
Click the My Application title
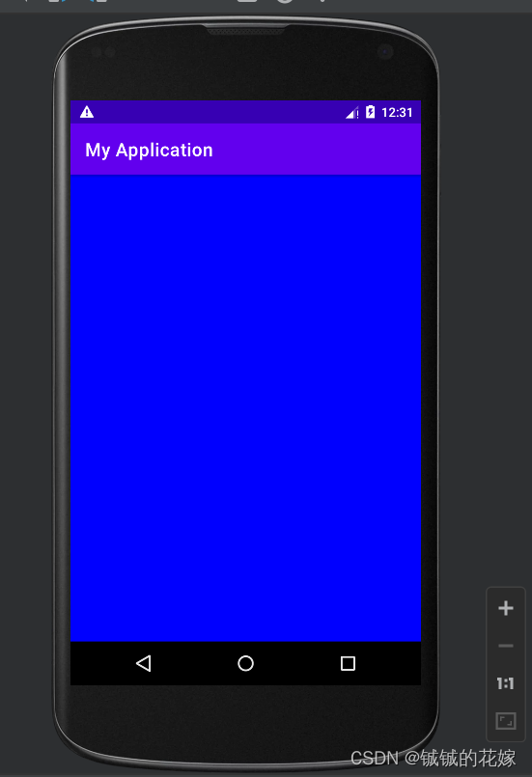click(149, 151)
